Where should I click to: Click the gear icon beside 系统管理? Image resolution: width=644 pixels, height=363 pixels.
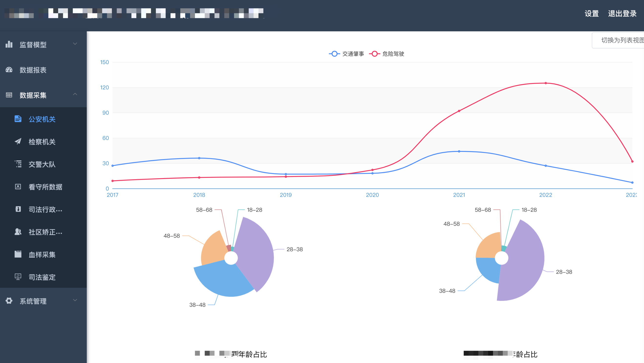(x=9, y=301)
